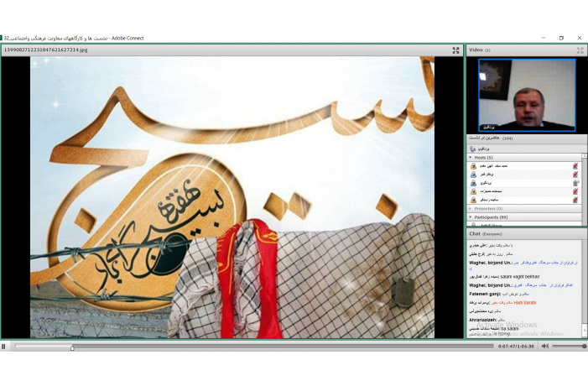
Task: Click the seek bar handle on the recording timeline
Action: tap(72, 347)
